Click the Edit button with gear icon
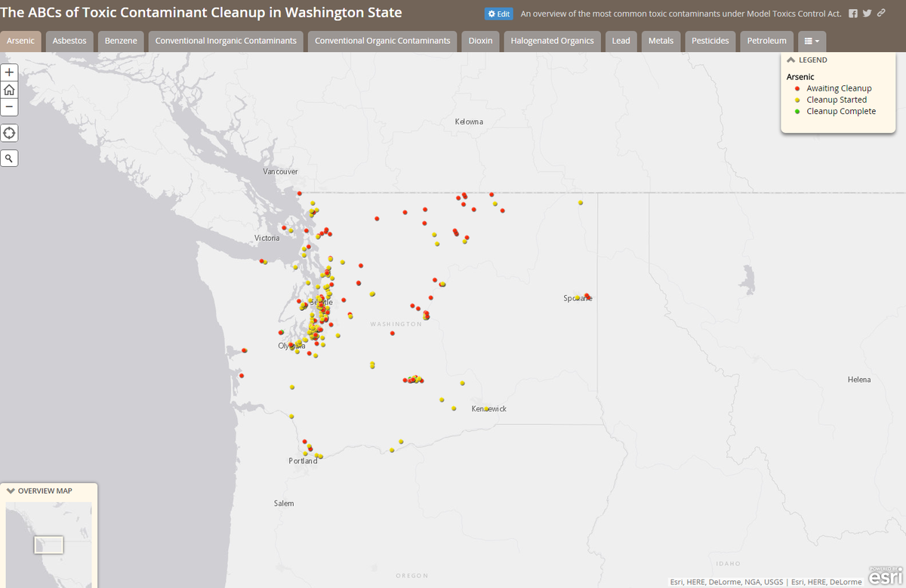The height and width of the screenshot is (588, 906). point(499,14)
